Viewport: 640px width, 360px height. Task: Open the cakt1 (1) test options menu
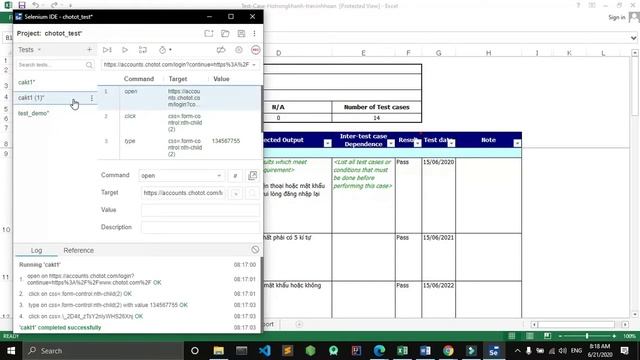coord(92,98)
